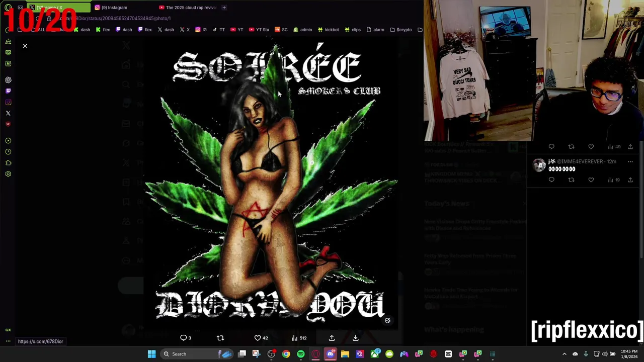This screenshot has height=362, width=644.
Task: View analytics showing 512 views
Action: click(x=299, y=338)
